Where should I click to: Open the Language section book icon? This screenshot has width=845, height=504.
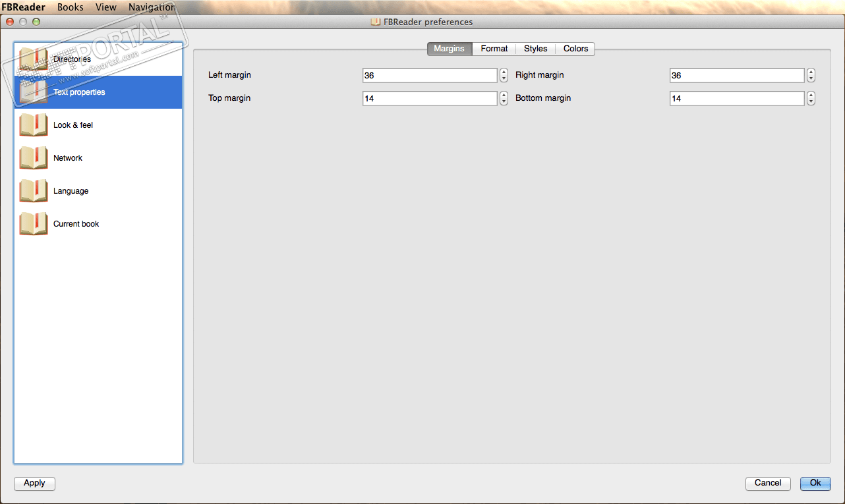coord(34,191)
